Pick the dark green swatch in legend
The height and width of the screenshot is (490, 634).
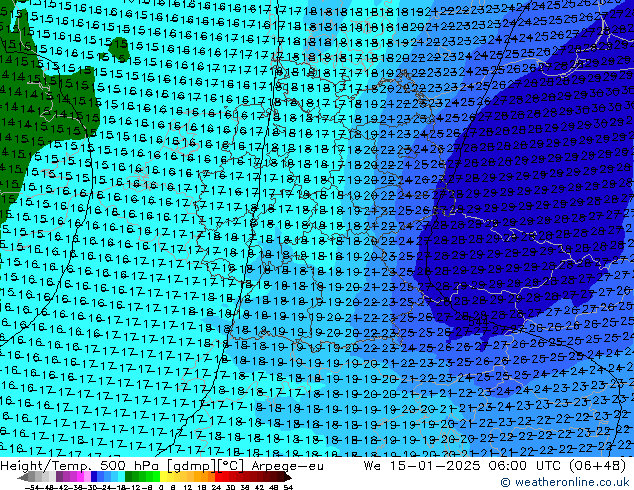129,477
